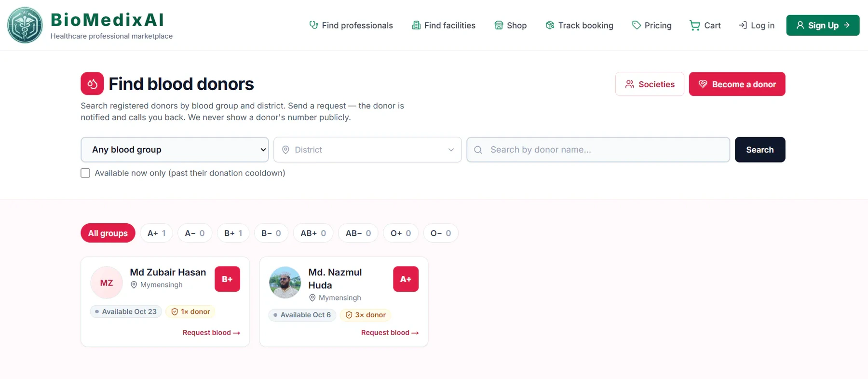The height and width of the screenshot is (379, 868).
Task: Click the stethoscope Find professionals icon
Action: click(313, 25)
